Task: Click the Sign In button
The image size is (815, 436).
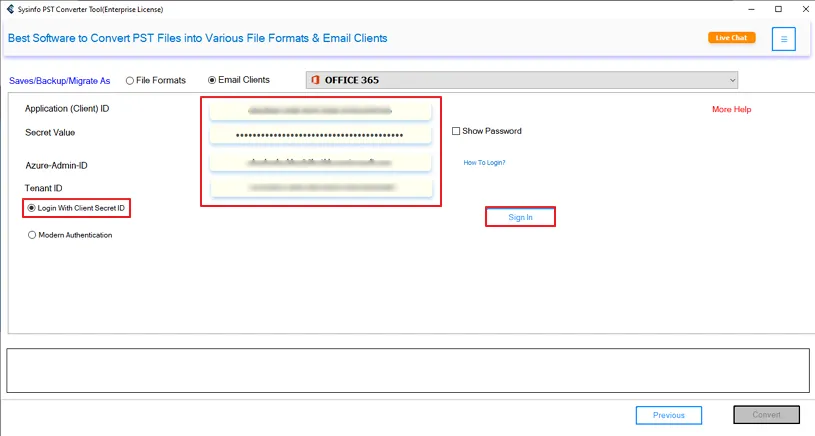Action: coord(520,217)
